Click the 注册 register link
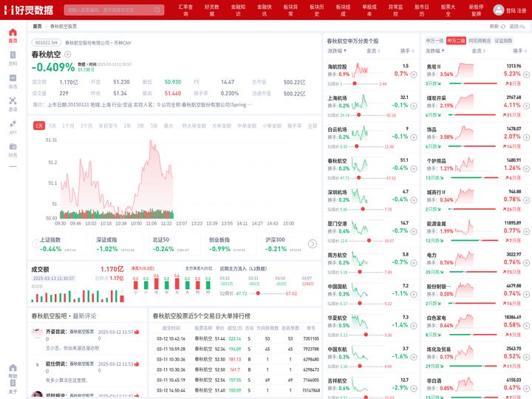Image resolution: width=532 pixels, height=399 pixels. point(522,10)
